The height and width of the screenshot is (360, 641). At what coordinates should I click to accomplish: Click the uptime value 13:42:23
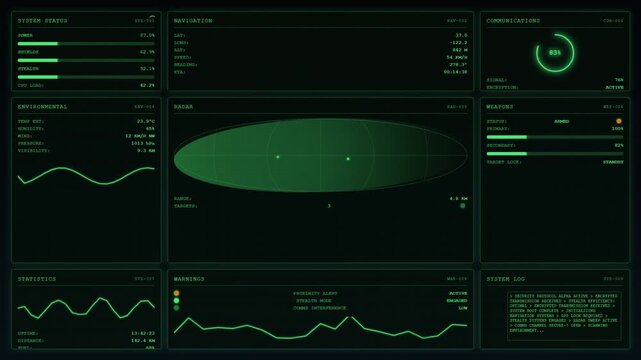pyautogui.click(x=143, y=333)
